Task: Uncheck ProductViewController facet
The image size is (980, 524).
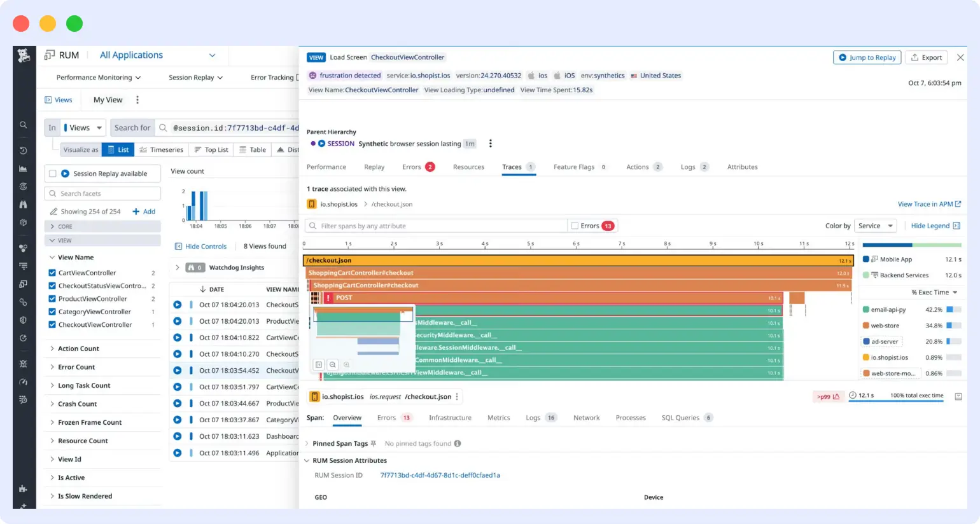Action: [52, 299]
